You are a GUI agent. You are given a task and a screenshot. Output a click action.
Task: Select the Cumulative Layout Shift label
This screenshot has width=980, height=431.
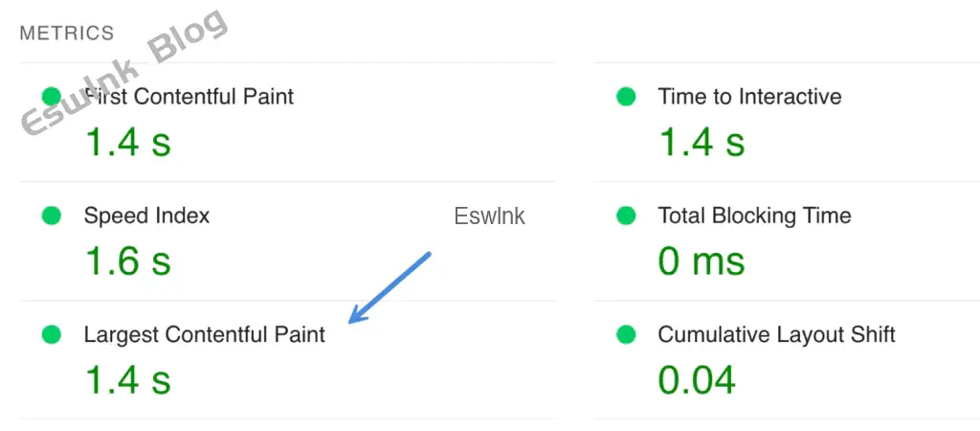coord(776,334)
